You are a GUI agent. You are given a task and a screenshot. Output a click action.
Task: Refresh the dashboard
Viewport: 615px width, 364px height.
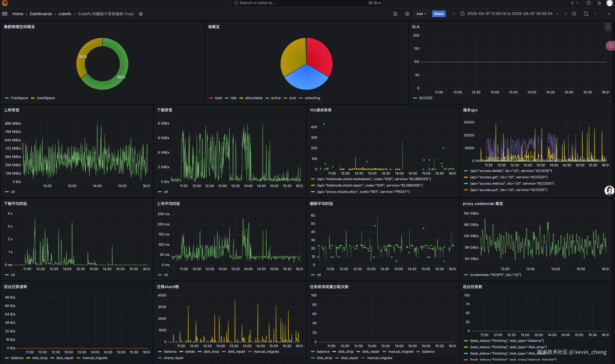[x=586, y=14]
